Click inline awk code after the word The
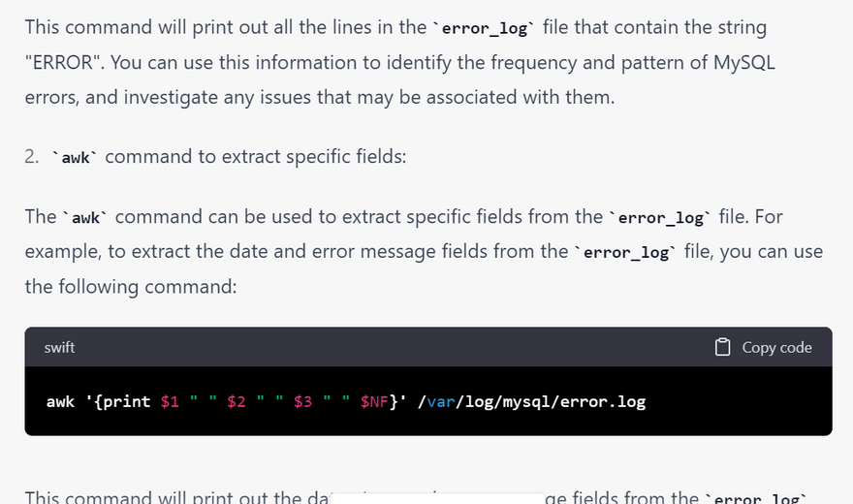Image resolution: width=853 pixels, height=504 pixels. click(x=85, y=217)
